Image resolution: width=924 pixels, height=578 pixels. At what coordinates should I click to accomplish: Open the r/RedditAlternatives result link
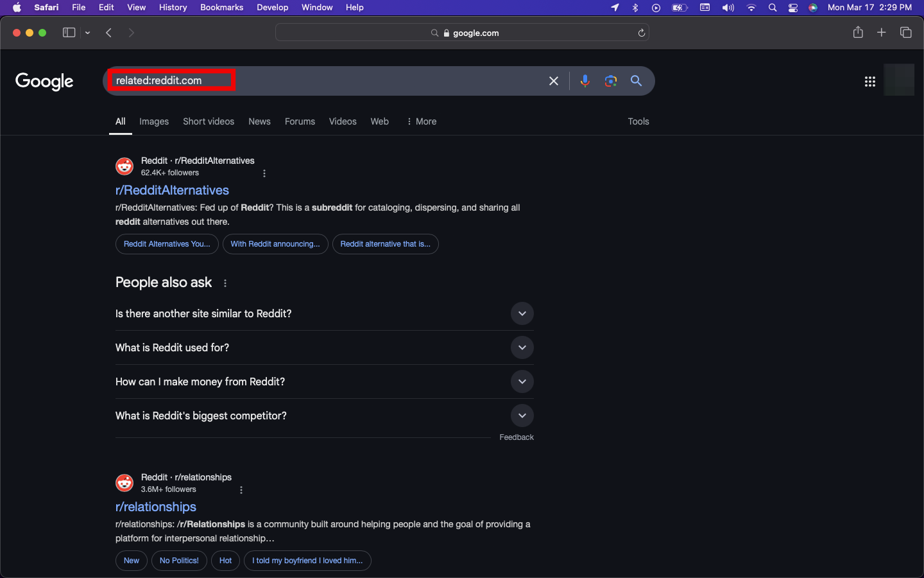pyautogui.click(x=172, y=190)
